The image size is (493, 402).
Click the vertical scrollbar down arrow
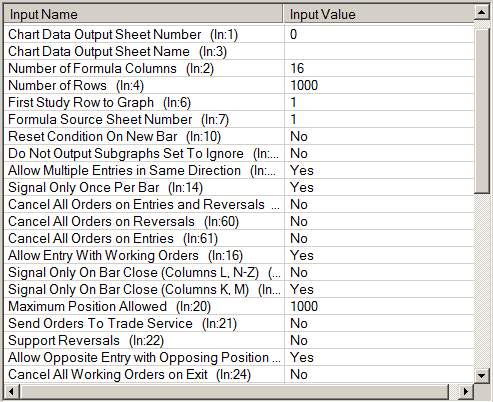tap(481, 375)
